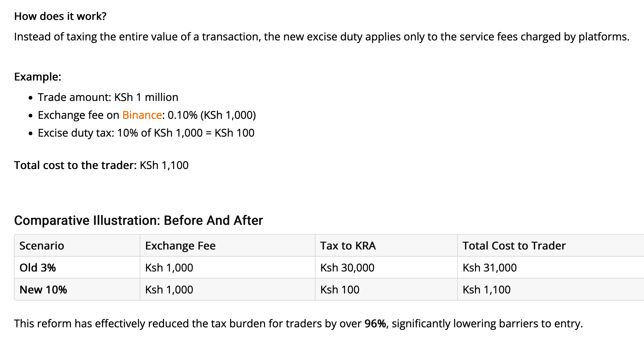The width and height of the screenshot is (644, 338).
Task: Click the Ksh 30,000 tax cell
Action: (x=347, y=268)
